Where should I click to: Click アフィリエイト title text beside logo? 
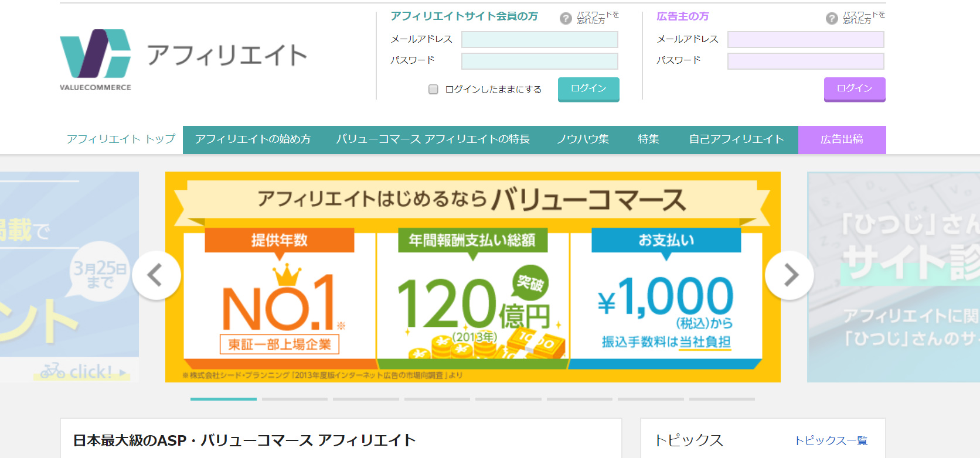pyautogui.click(x=227, y=55)
